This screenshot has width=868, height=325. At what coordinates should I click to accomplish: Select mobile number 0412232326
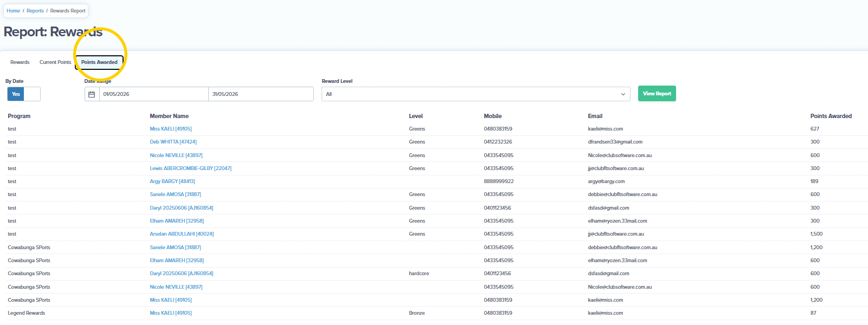[498, 142]
